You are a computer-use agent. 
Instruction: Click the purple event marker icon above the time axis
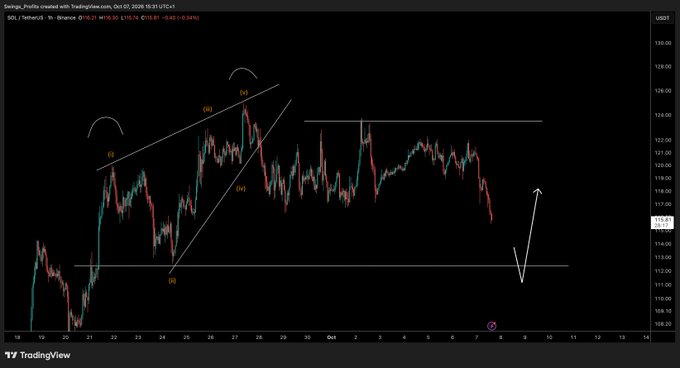(491, 326)
